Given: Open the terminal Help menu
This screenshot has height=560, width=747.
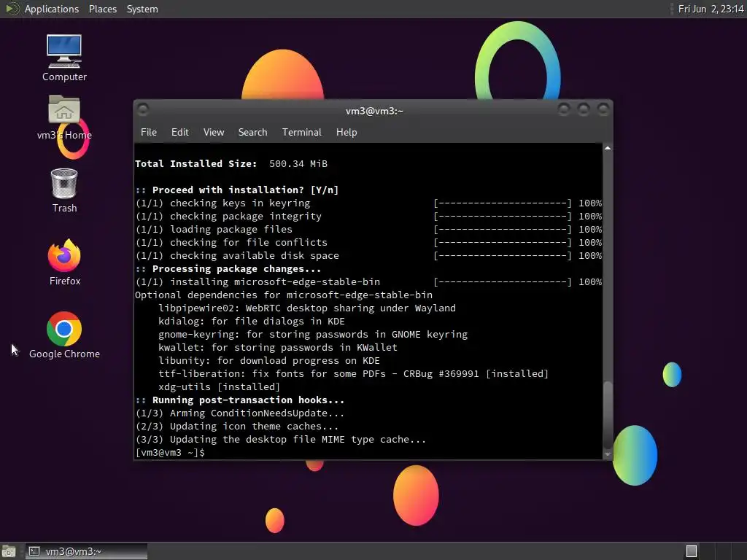Looking at the screenshot, I should pos(347,133).
